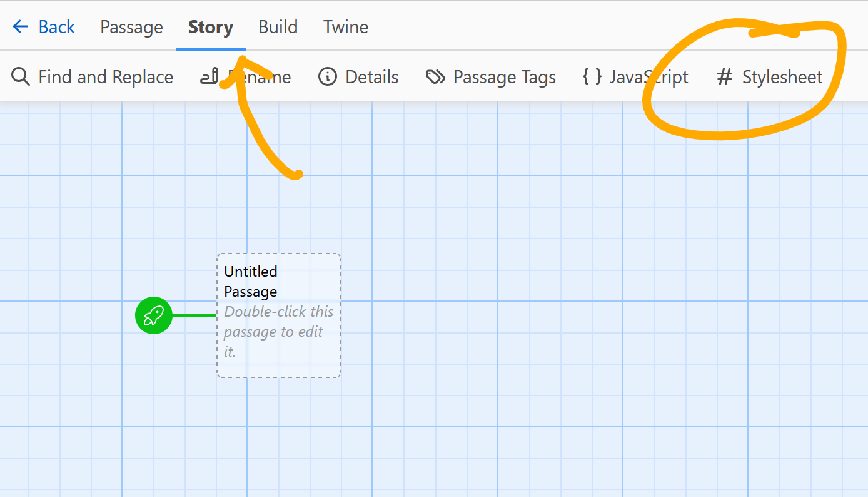Select the Rename pencil icon
The width and height of the screenshot is (868, 497).
[209, 76]
